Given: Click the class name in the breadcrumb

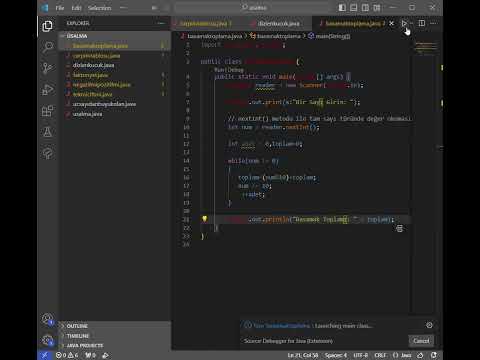Looking at the screenshot, I should (x=279, y=36).
